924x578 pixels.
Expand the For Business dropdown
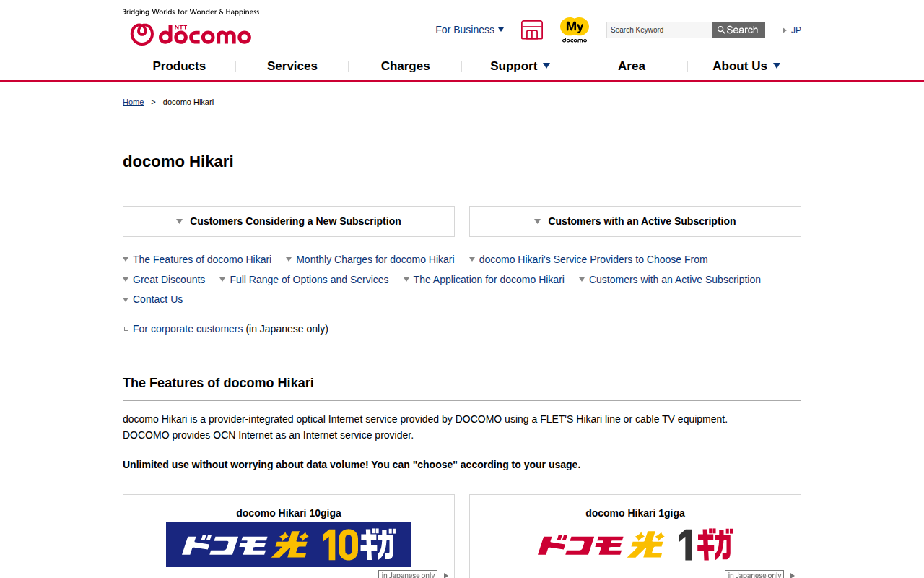pyautogui.click(x=470, y=30)
